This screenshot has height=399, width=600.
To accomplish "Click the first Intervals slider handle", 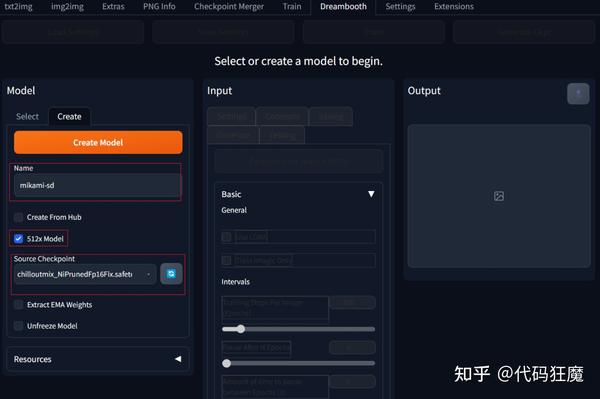I will pos(240,329).
